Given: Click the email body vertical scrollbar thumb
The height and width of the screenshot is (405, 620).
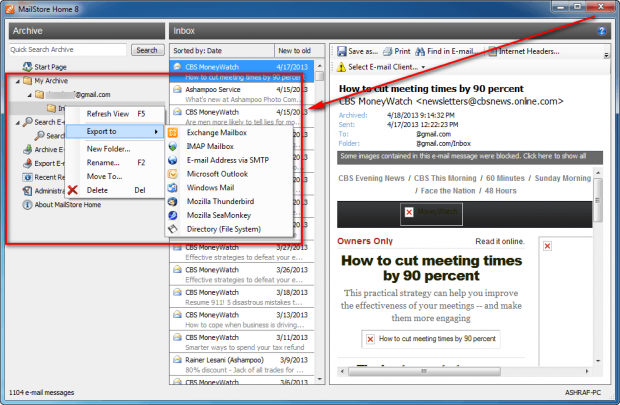Looking at the screenshot, I should coord(598,200).
